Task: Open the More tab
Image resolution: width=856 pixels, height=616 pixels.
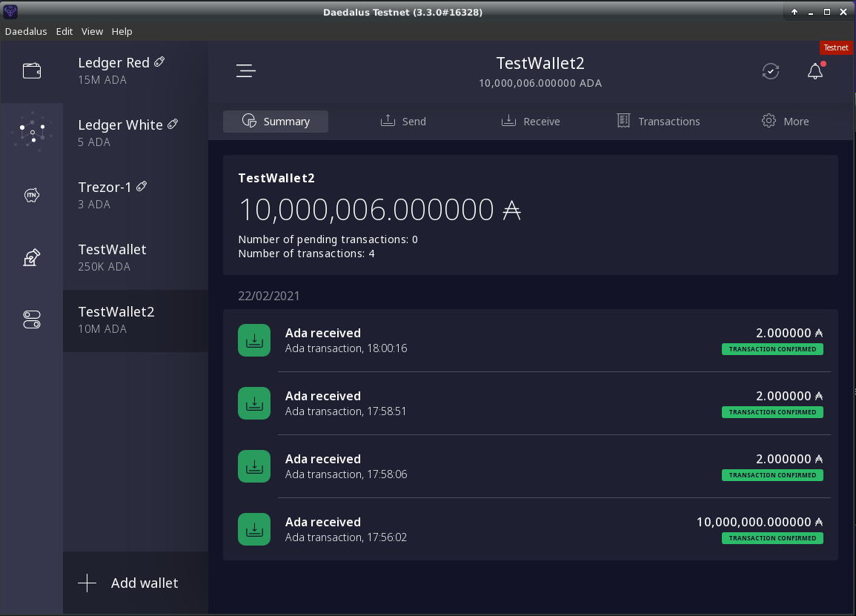Action: 785,122
